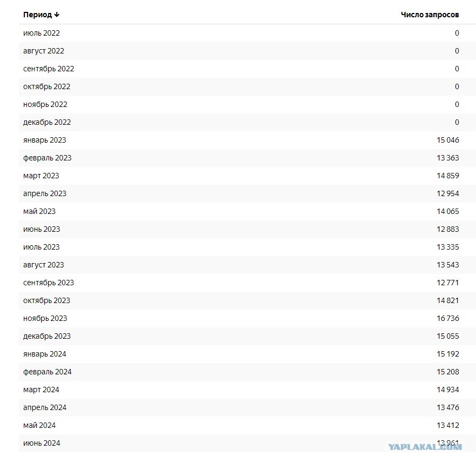The height and width of the screenshot is (463, 476).
Task: Select the апрель 2024 row
Action: coord(247,407)
